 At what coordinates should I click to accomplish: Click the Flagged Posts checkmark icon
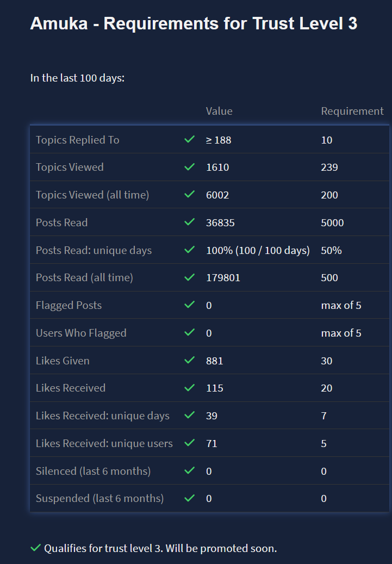[x=189, y=305]
